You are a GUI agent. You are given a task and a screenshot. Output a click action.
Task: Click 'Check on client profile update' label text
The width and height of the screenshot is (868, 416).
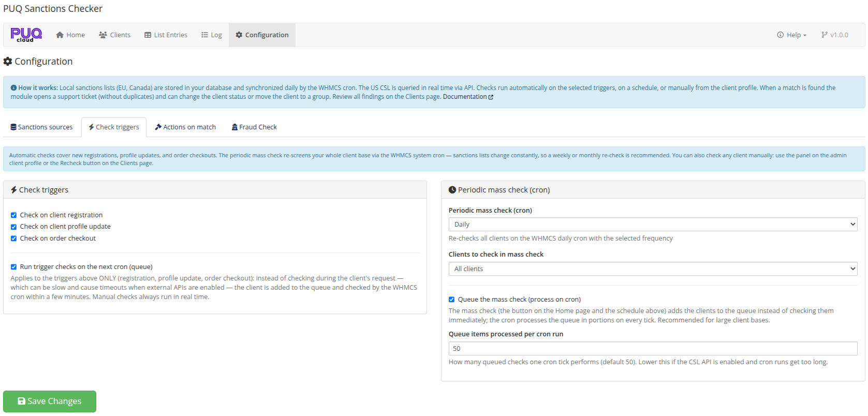pos(65,227)
